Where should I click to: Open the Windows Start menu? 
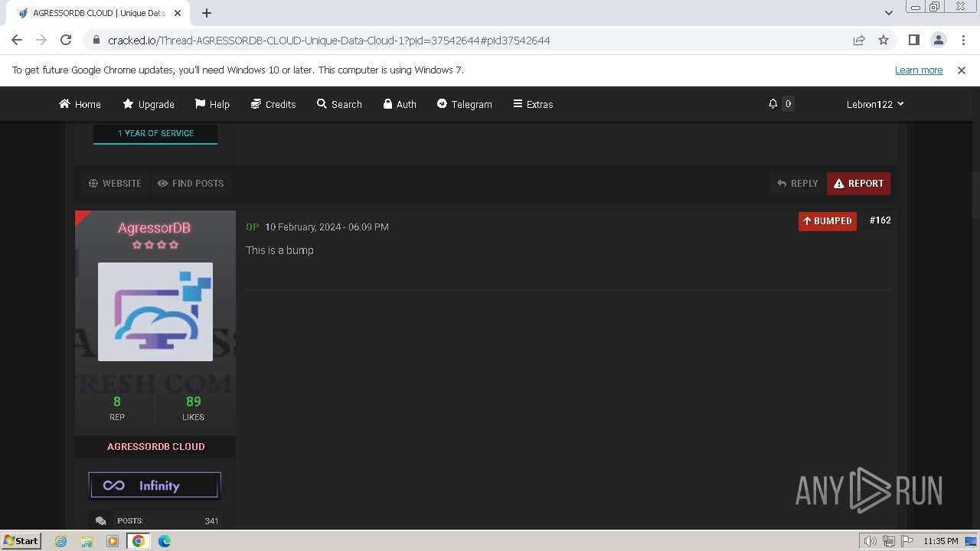click(x=21, y=540)
